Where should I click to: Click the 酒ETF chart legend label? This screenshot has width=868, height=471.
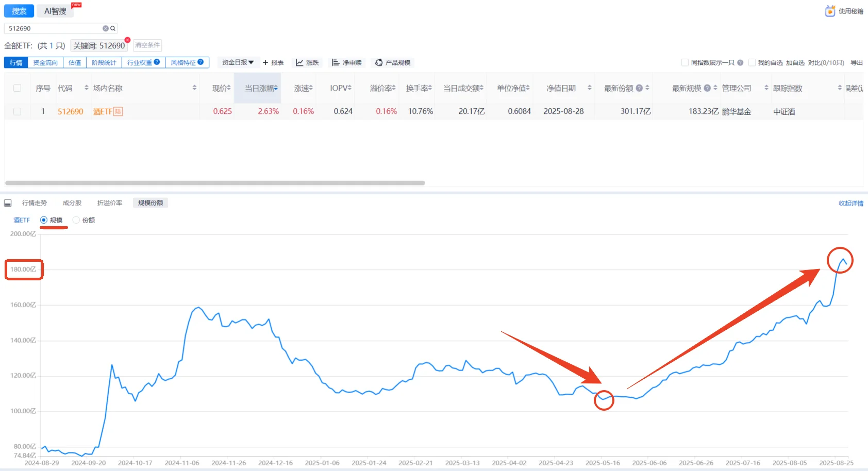(22, 220)
